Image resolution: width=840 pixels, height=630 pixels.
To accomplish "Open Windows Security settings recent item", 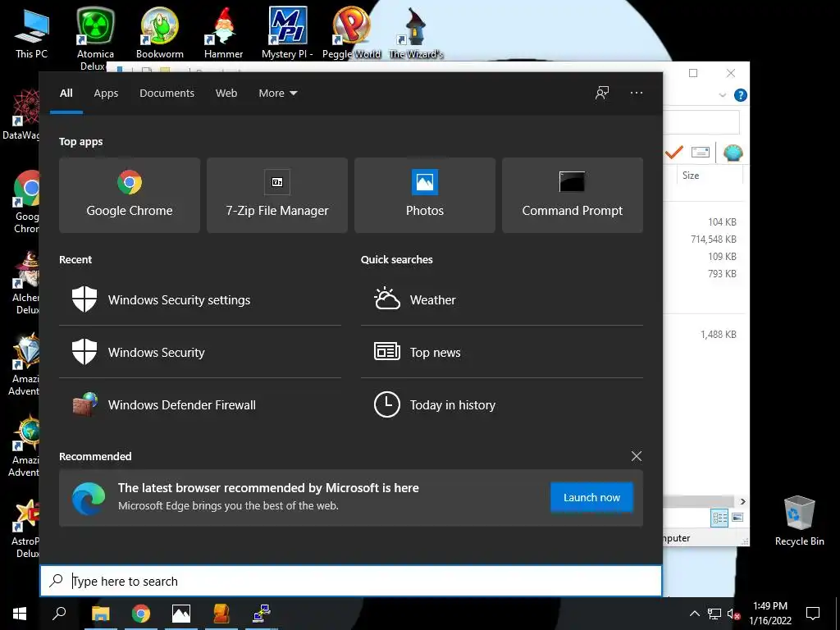I will tap(200, 299).
